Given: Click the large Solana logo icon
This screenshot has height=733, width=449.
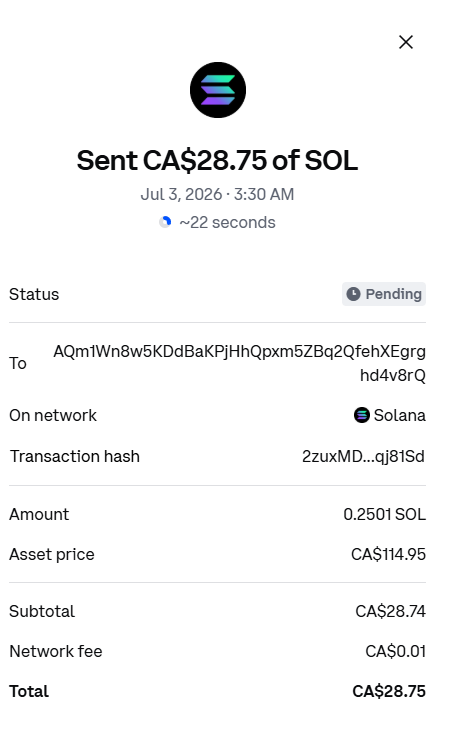Looking at the screenshot, I should 218,90.
